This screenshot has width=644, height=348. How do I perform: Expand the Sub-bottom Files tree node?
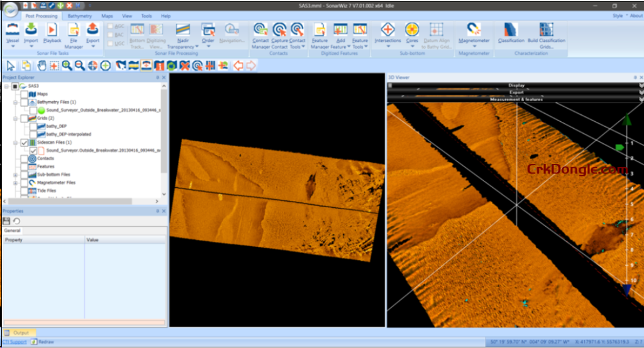(x=15, y=175)
